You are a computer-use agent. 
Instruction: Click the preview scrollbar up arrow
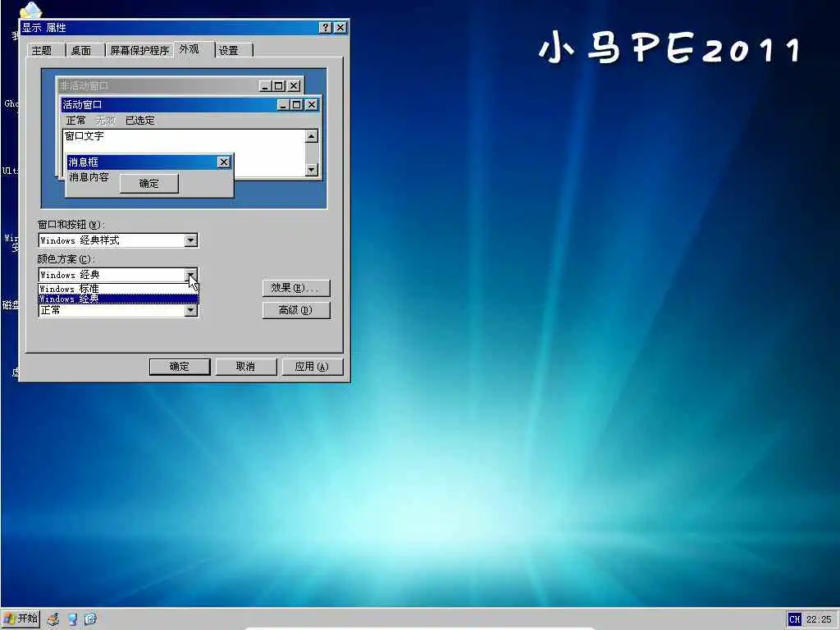(311, 136)
